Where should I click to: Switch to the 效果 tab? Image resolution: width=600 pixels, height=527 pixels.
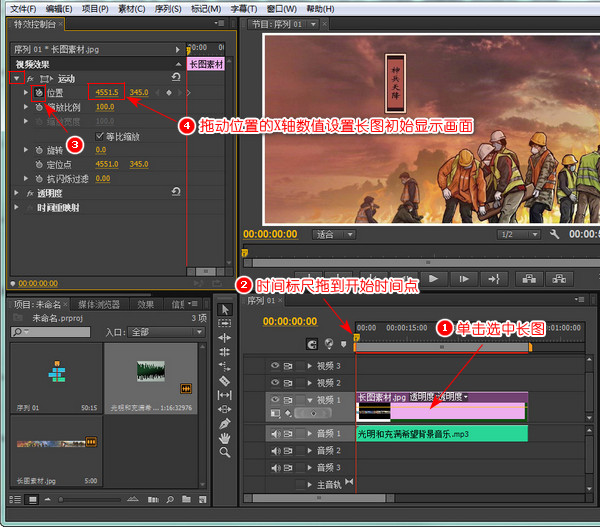[145, 304]
